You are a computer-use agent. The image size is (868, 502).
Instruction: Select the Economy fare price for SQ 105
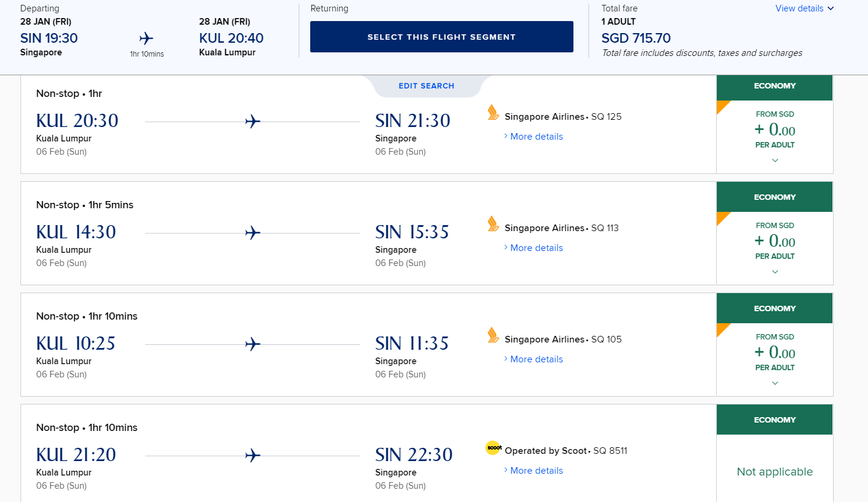coord(775,352)
